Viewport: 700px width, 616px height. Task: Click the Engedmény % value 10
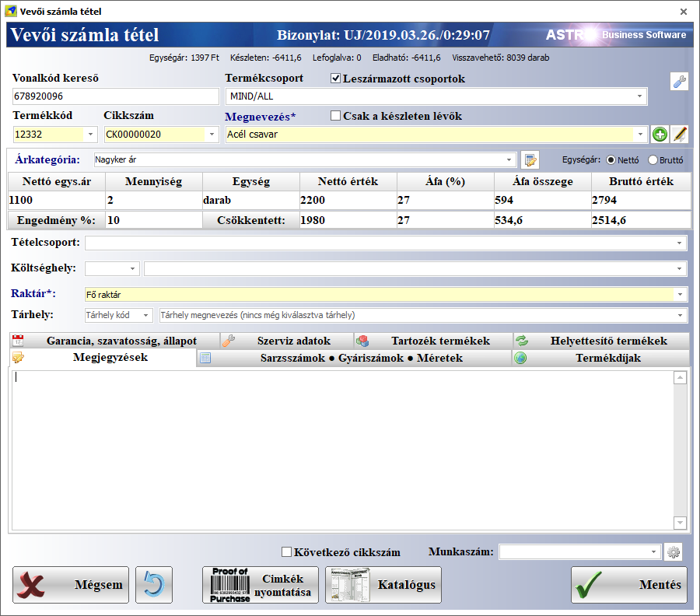point(154,220)
